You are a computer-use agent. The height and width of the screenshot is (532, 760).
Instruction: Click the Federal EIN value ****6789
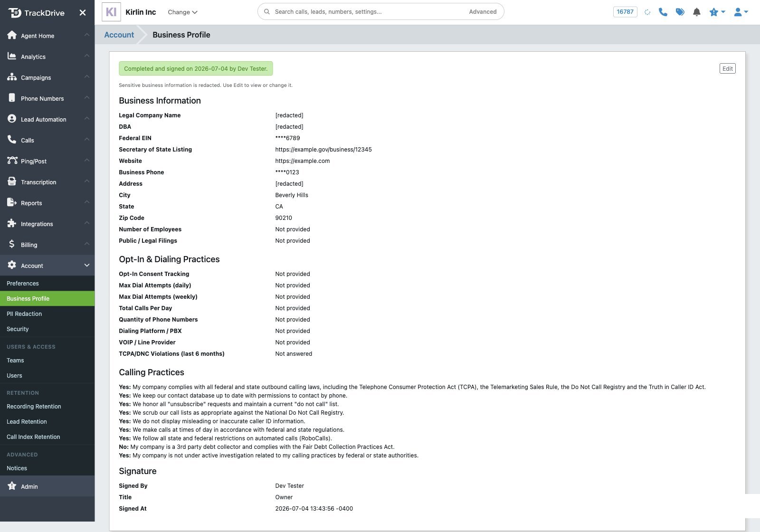(287, 138)
